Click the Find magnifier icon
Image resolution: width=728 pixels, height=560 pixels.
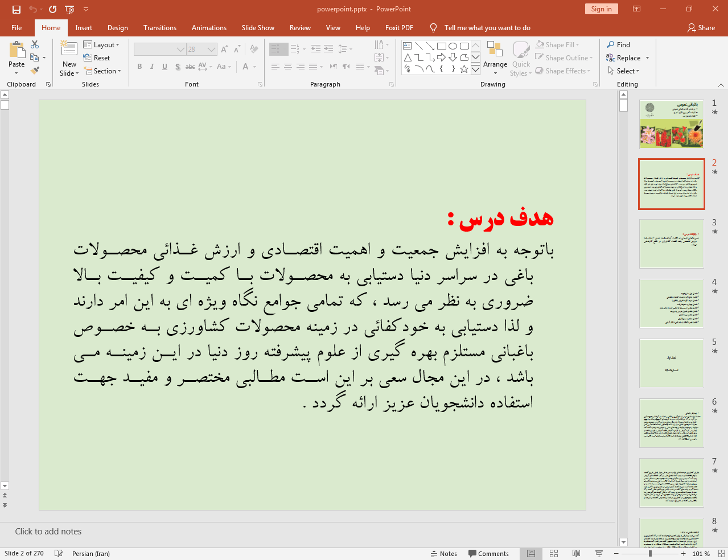611,44
